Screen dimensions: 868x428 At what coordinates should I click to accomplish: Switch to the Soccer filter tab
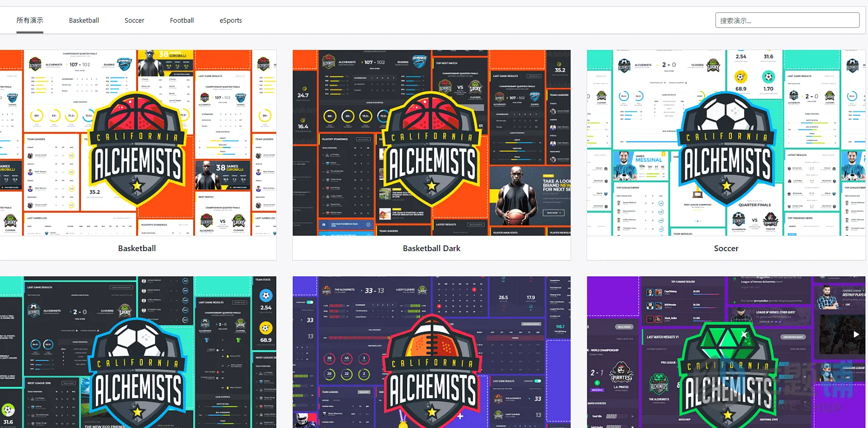pos(135,21)
